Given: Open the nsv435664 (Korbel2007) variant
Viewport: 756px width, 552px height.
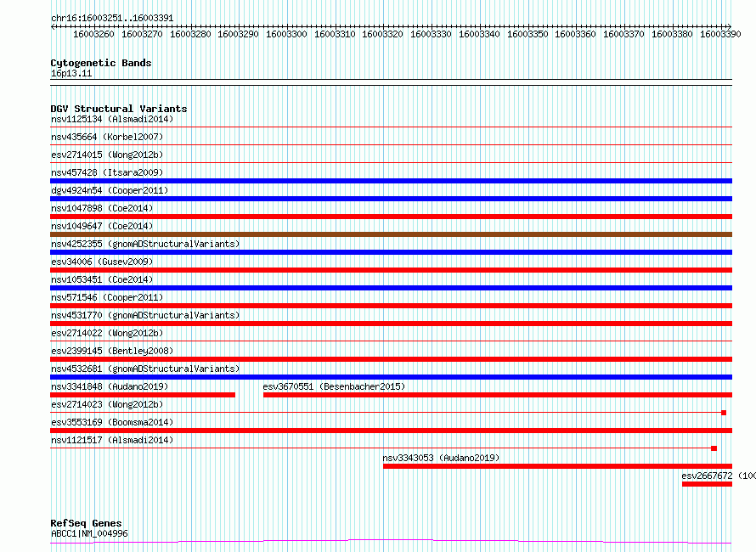Looking at the screenshot, I should coord(107,137).
